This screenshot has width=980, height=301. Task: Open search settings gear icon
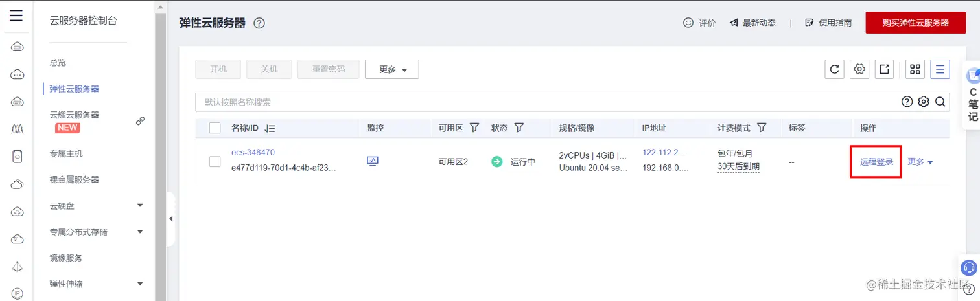pos(924,102)
